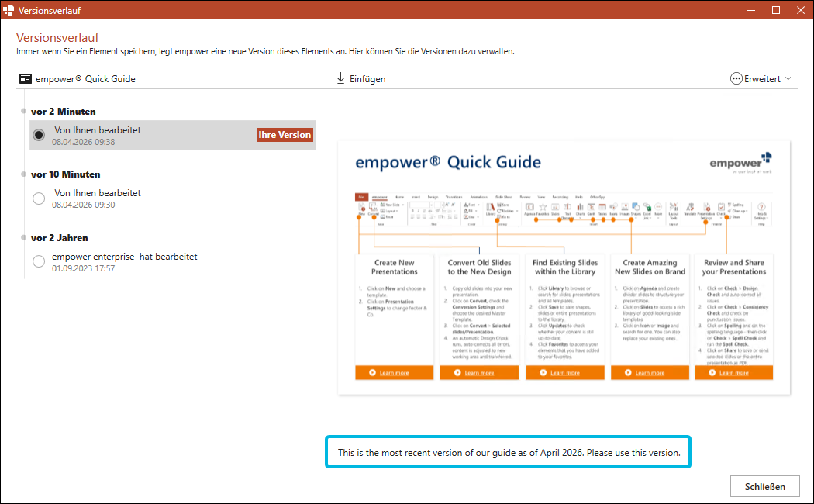
Task: Click the 'vor 2 Jahren' heading
Action: [59, 238]
